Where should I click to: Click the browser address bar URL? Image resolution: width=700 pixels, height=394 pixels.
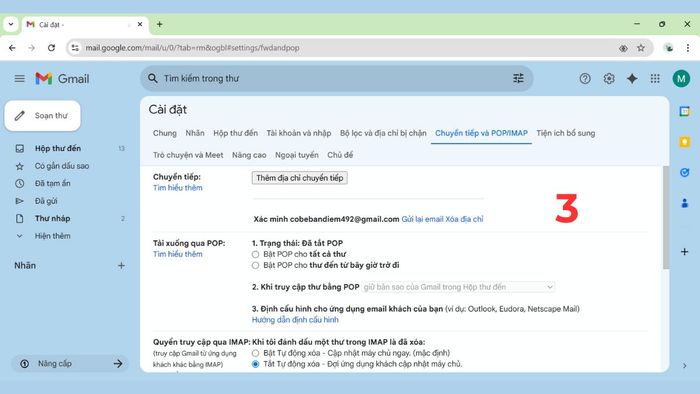click(x=192, y=48)
